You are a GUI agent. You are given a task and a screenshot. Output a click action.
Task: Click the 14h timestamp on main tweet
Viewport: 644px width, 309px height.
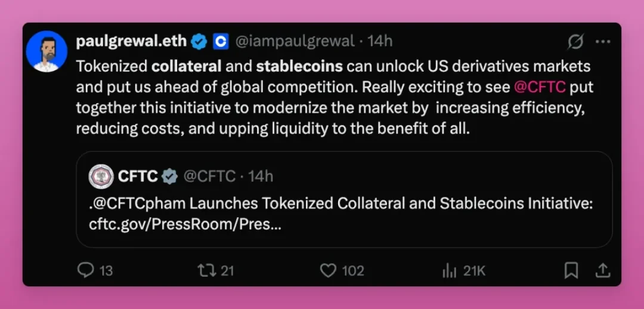pos(380,41)
